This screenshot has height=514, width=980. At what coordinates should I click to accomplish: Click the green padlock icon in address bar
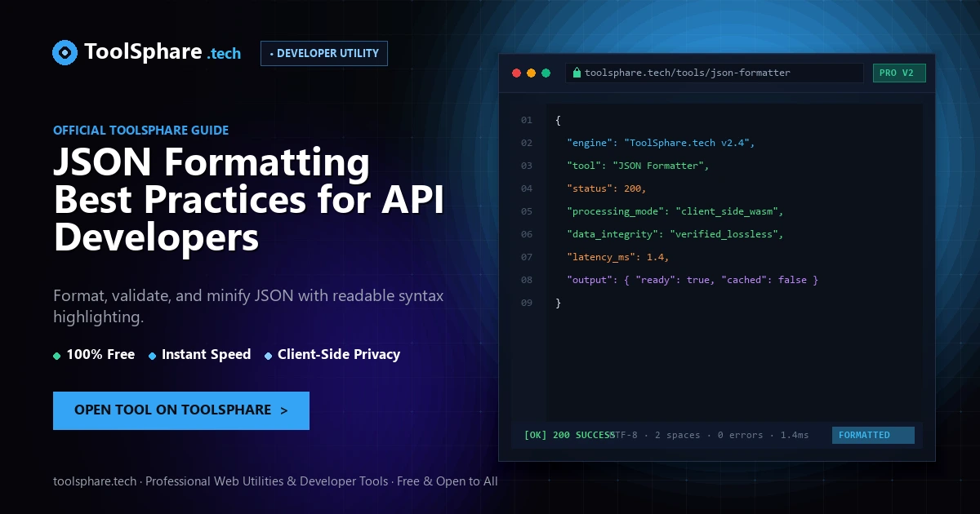tap(577, 73)
